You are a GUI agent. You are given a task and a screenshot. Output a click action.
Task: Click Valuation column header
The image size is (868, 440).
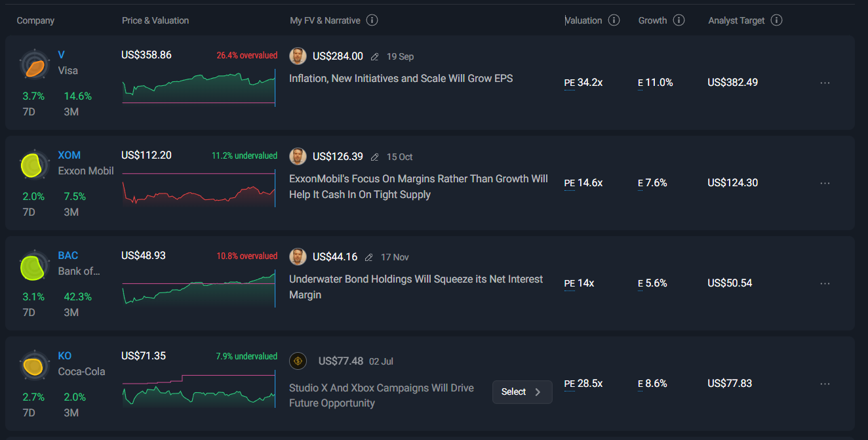point(583,20)
